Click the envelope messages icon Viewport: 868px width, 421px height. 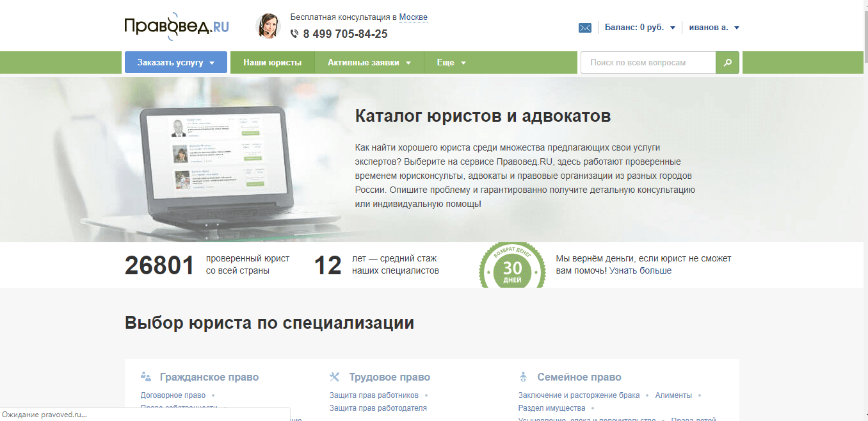(x=584, y=28)
